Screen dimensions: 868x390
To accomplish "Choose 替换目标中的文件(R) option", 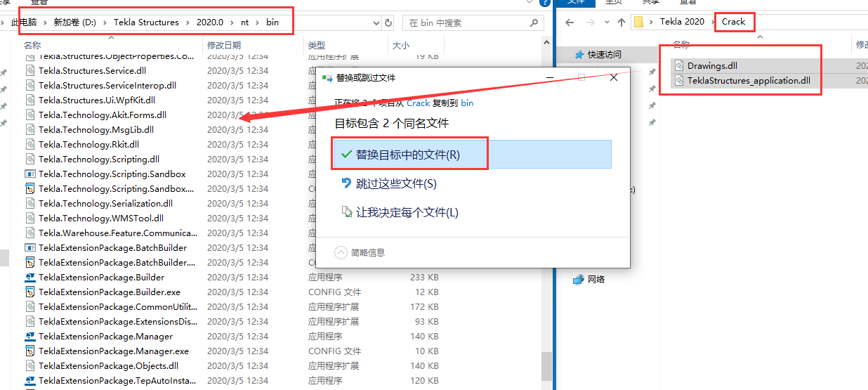I will [472, 155].
